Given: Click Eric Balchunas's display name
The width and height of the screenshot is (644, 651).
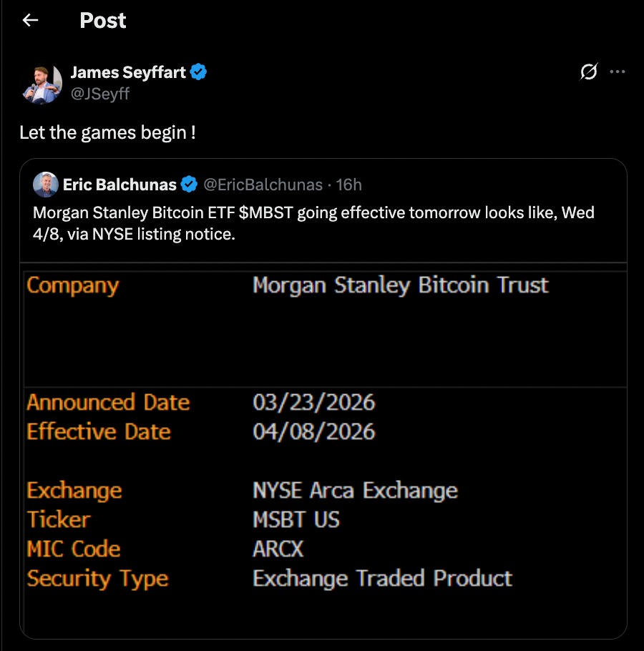Looking at the screenshot, I should (x=122, y=184).
